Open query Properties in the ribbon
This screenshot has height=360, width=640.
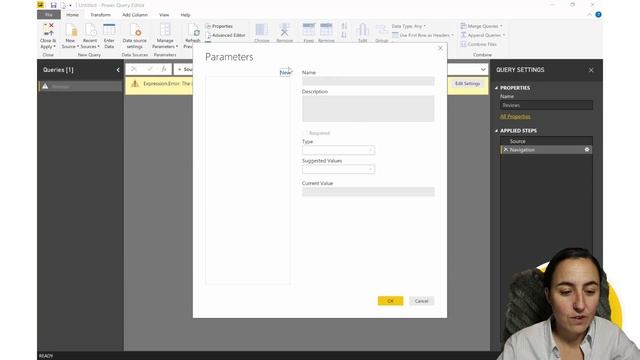219,26
